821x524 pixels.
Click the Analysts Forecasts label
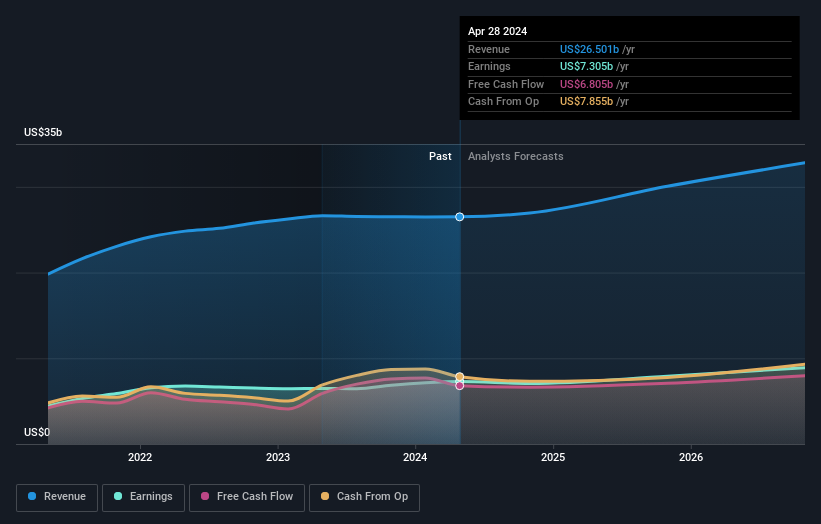point(516,157)
